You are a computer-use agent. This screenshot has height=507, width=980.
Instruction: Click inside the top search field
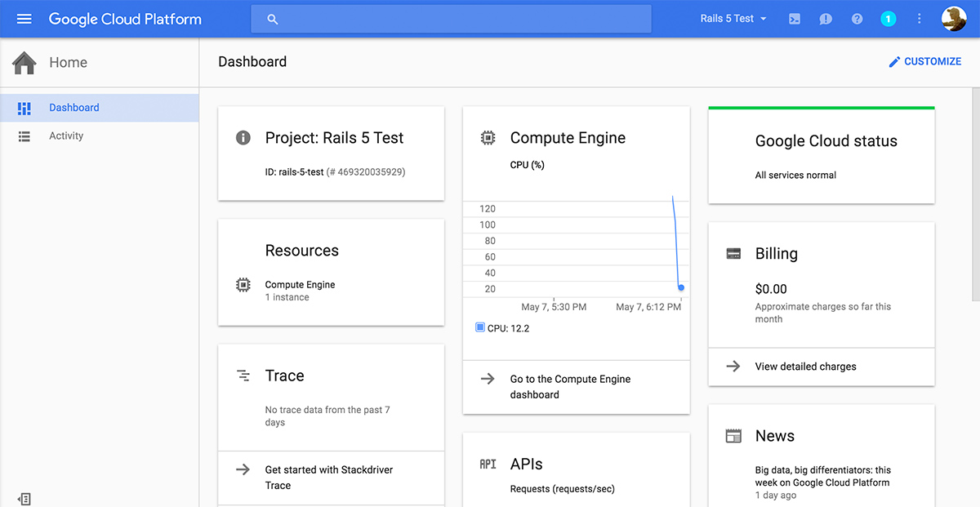click(x=451, y=19)
